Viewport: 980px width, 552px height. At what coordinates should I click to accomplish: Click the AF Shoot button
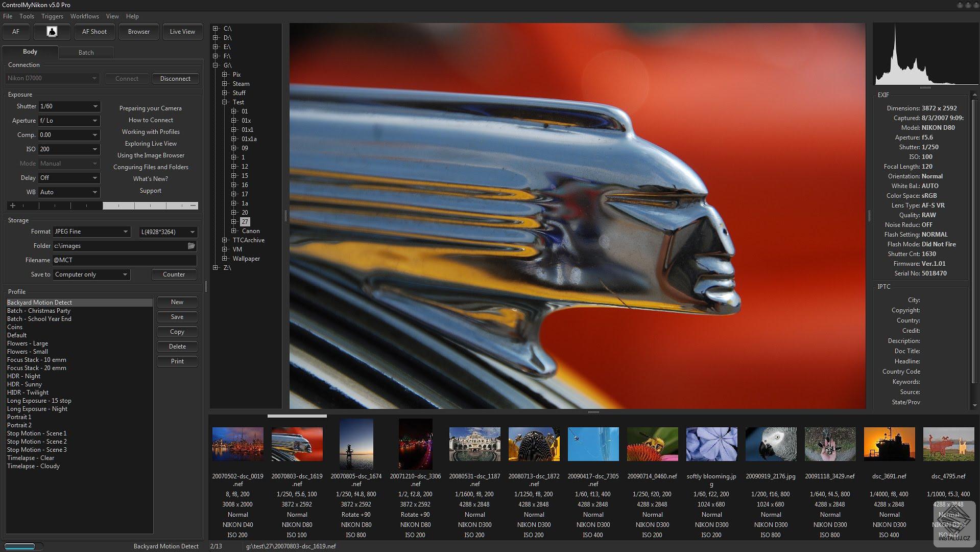point(94,32)
